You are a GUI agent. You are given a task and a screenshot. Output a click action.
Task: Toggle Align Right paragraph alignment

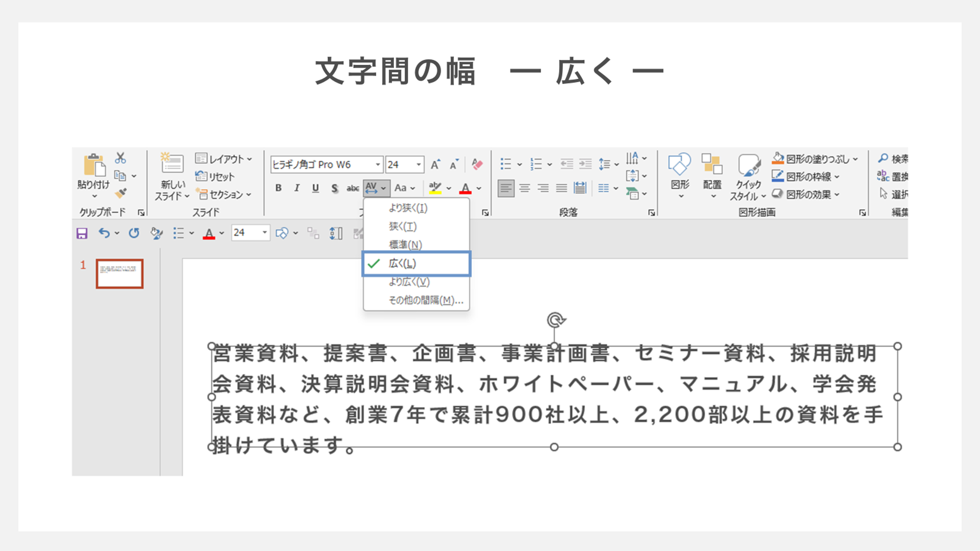click(x=543, y=188)
